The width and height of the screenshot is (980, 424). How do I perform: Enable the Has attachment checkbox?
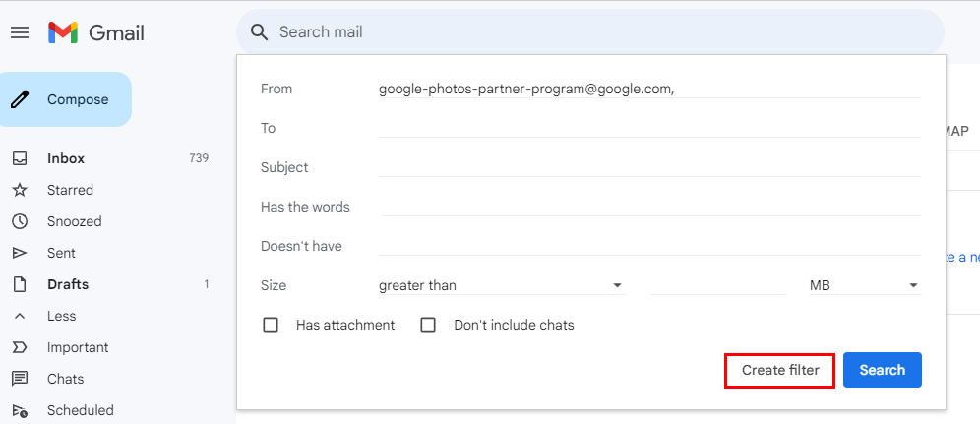(271, 325)
